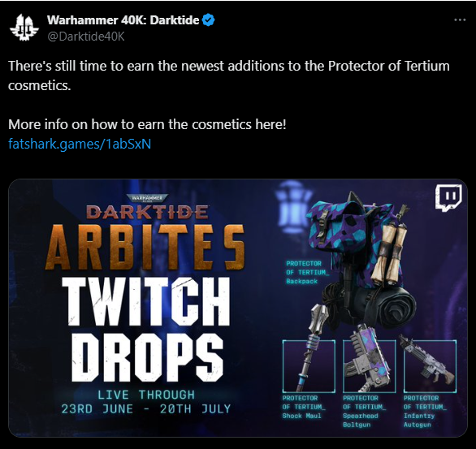Open the three-dot more options menu

tap(460, 20)
